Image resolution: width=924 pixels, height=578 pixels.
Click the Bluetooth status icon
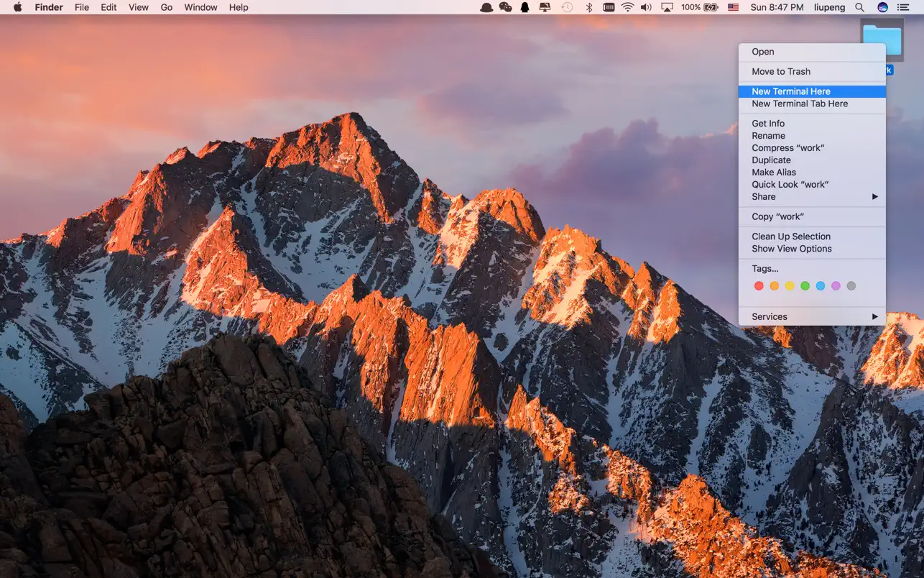[x=589, y=7]
